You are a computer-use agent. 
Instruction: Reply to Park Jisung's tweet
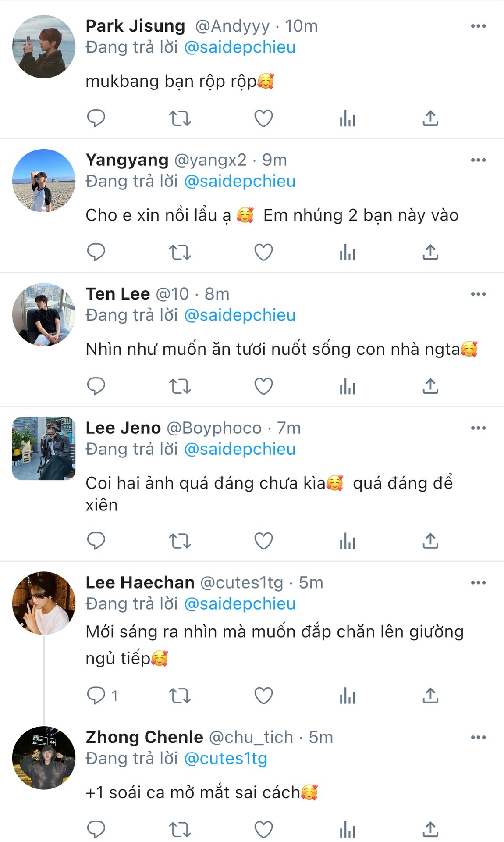(96, 118)
